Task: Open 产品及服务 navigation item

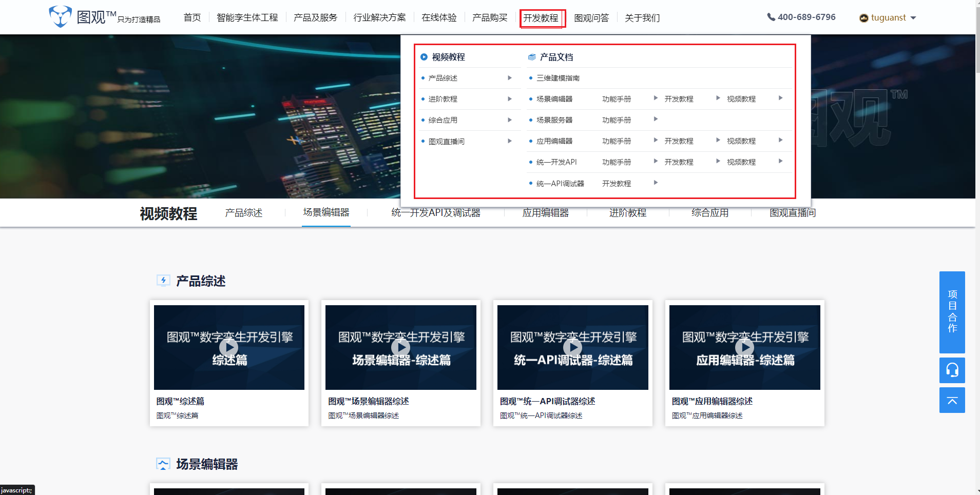Action: [x=316, y=17]
